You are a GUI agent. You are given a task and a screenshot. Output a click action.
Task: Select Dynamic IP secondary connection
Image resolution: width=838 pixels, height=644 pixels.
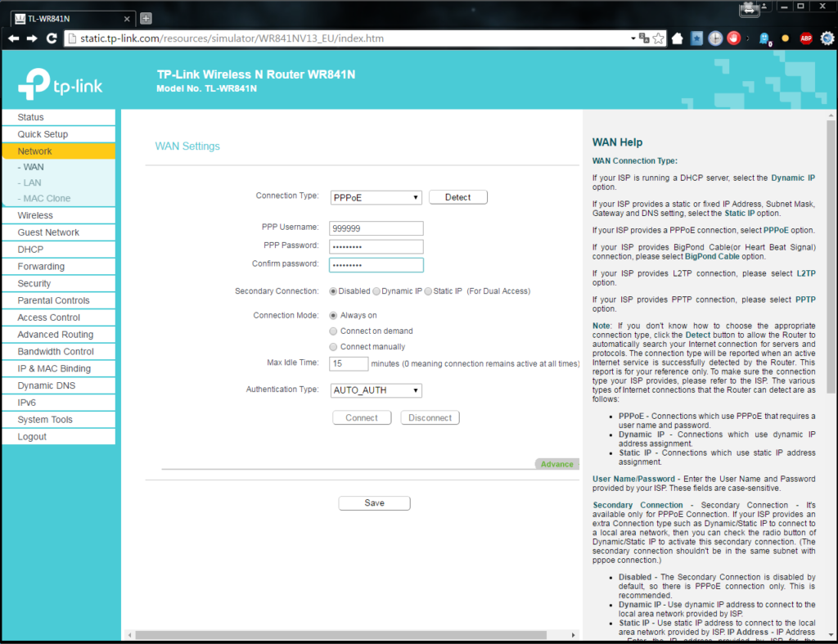376,291
